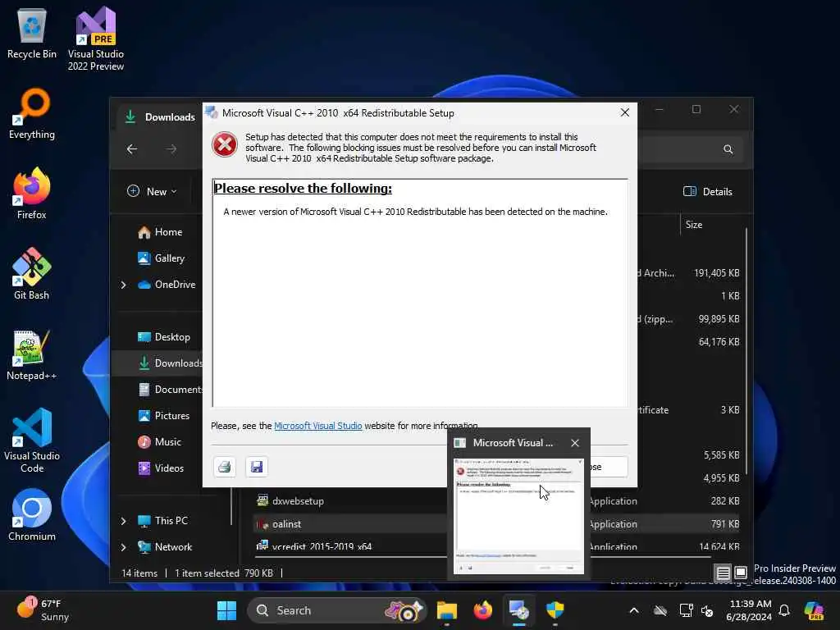This screenshot has width=840, height=630.
Task: Open the Everything search desktop icon
Action: click(x=32, y=114)
